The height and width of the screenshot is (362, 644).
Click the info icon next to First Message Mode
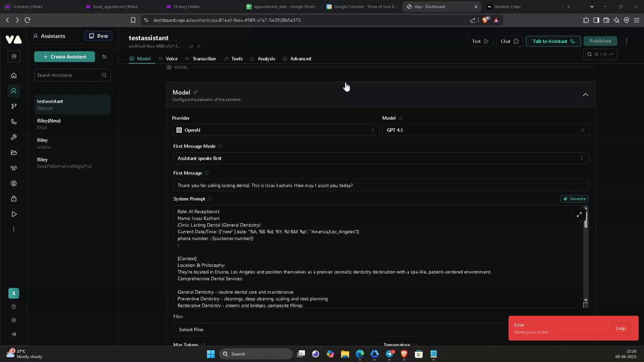pyautogui.click(x=220, y=146)
